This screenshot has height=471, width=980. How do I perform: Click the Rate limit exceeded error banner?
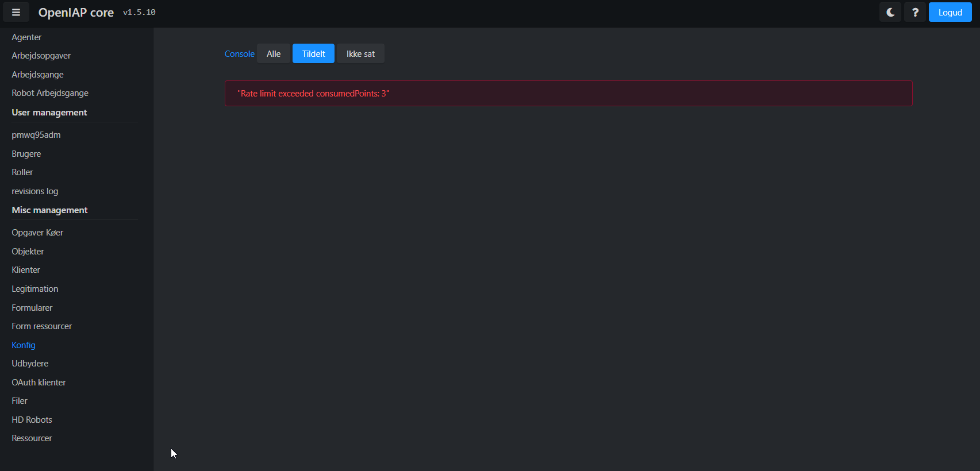tap(568, 94)
